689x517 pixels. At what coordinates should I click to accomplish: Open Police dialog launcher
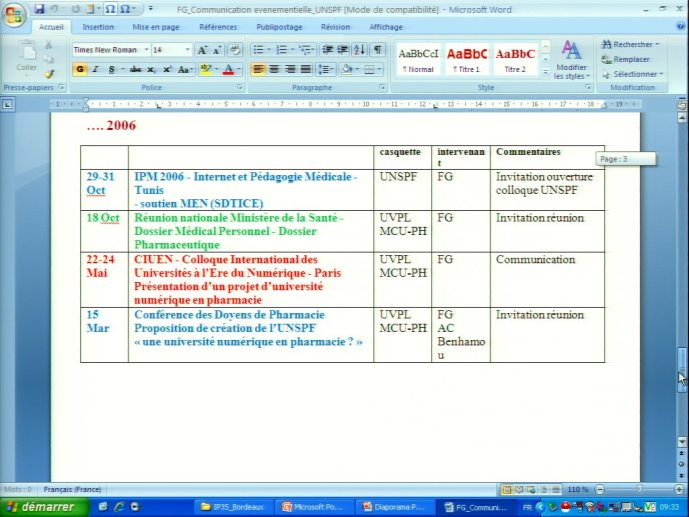click(239, 87)
